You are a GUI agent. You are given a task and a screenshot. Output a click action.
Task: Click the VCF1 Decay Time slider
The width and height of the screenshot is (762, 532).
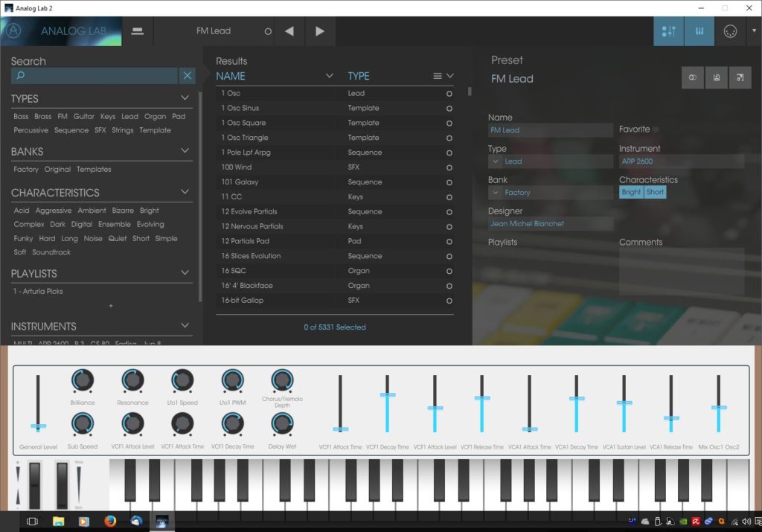(387, 403)
